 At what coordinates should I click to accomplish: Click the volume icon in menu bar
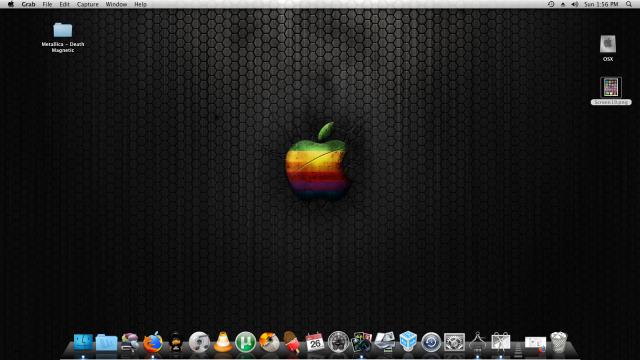pos(575,4)
